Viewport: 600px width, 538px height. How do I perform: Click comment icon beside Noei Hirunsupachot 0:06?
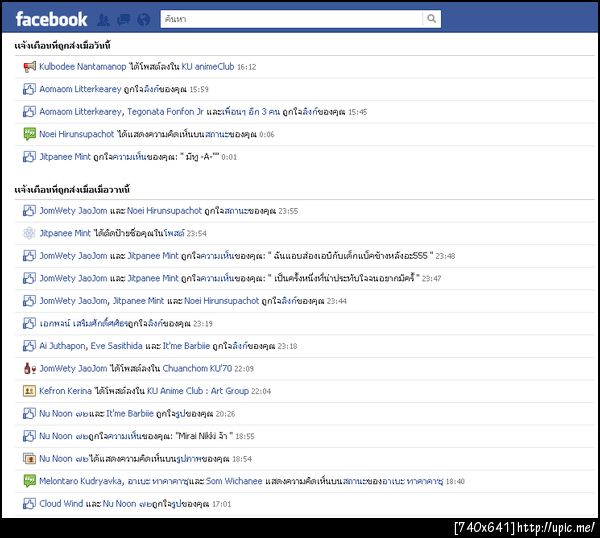29,134
